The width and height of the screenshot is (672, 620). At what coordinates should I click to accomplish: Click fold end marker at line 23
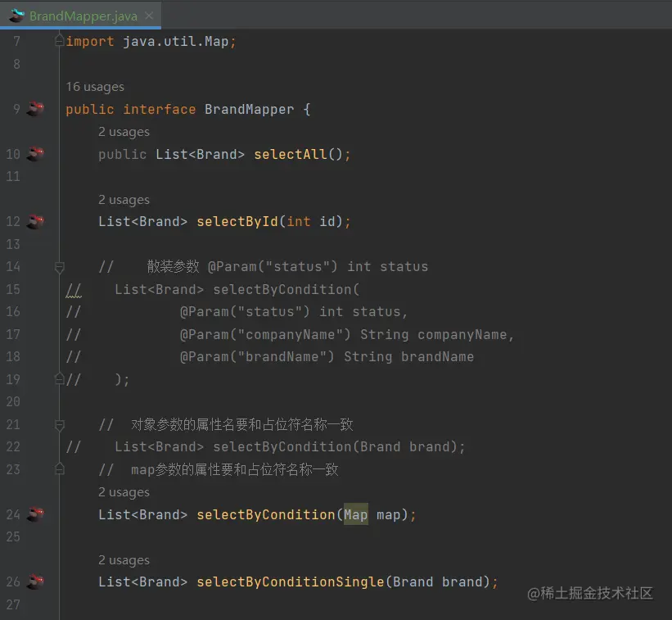click(x=60, y=468)
